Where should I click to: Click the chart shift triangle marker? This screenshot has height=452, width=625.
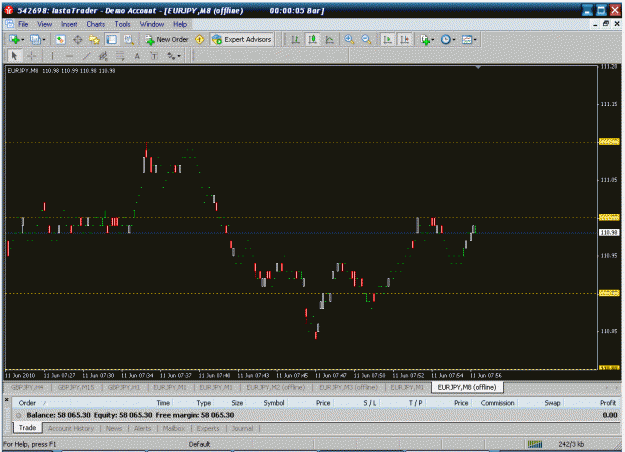[478, 68]
